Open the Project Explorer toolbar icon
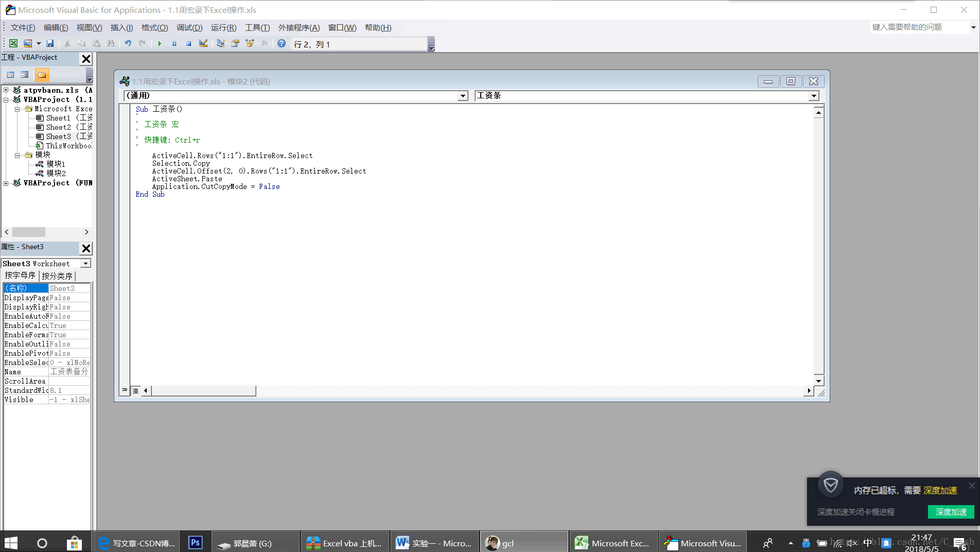 tap(220, 44)
